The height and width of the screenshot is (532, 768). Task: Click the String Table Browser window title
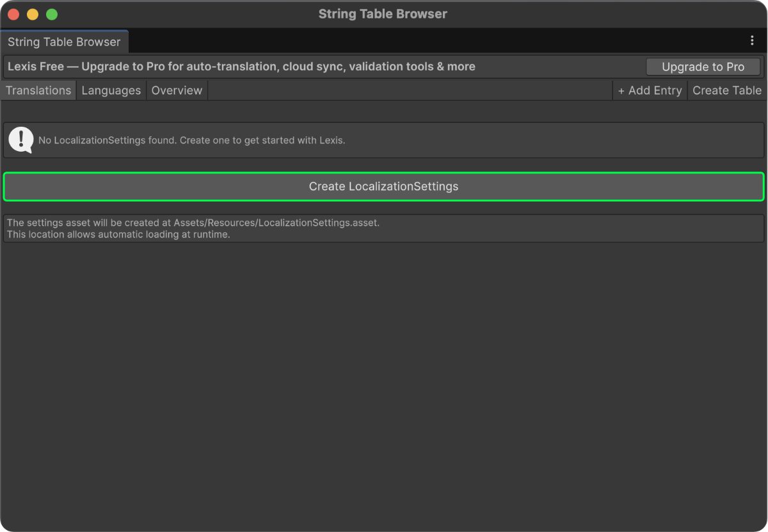(383, 13)
